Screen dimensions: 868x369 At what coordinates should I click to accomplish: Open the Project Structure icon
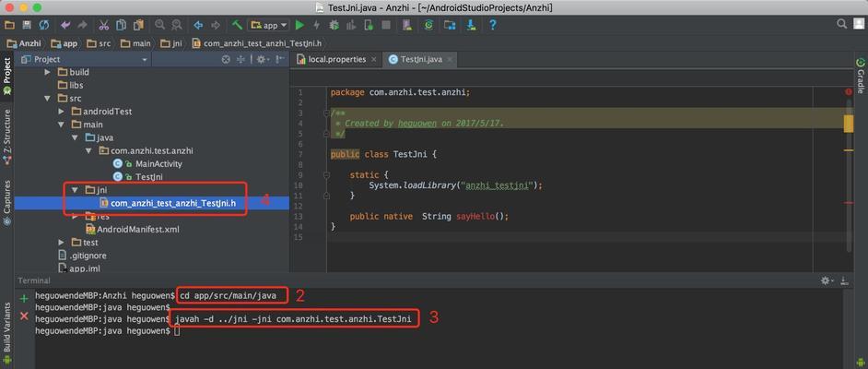click(x=450, y=25)
